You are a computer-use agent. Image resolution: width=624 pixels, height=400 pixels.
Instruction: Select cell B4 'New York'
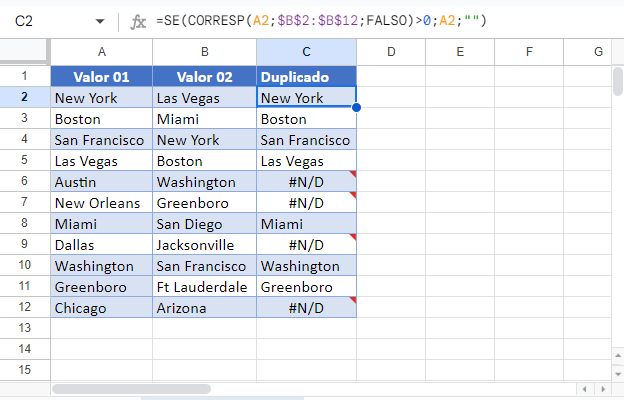(x=205, y=139)
